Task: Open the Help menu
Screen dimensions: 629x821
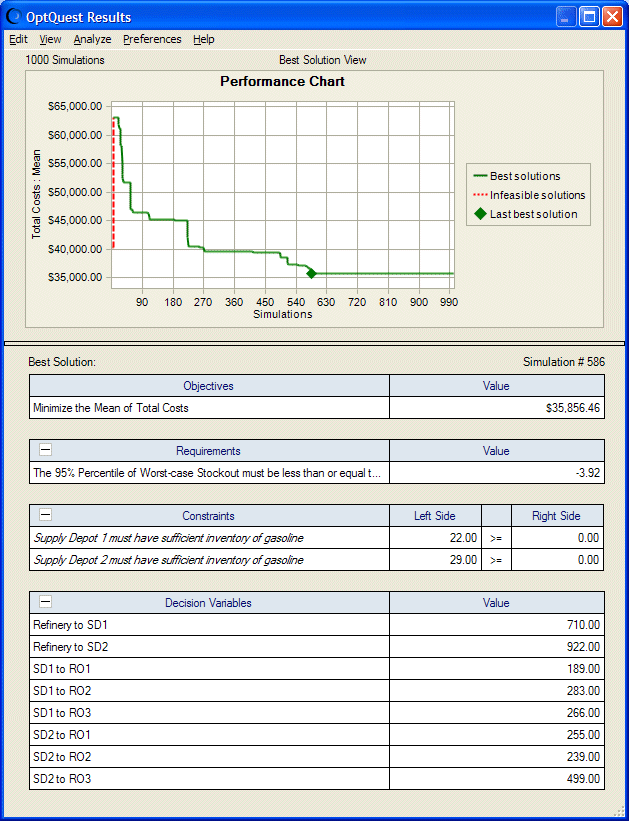Action: coord(204,39)
